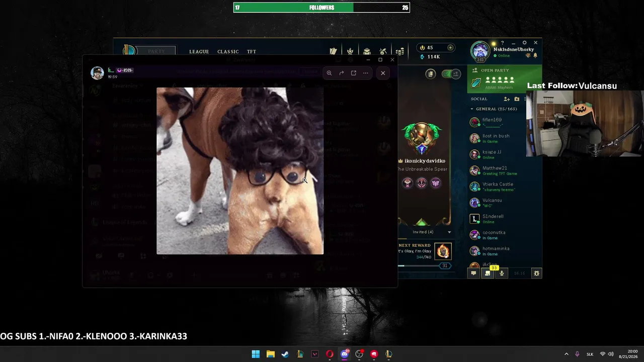Open League client settings gear

pyautogui.click(x=524, y=43)
